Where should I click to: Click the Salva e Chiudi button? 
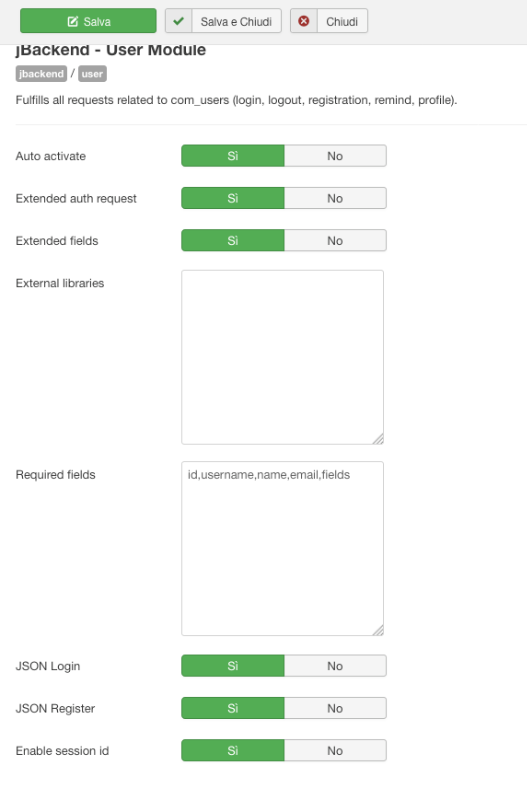tap(223, 21)
